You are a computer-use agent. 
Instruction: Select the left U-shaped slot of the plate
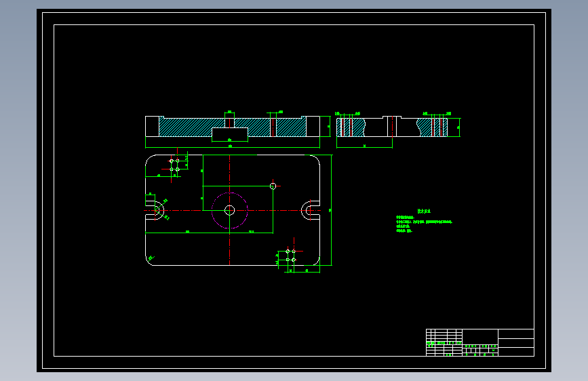[156, 210]
